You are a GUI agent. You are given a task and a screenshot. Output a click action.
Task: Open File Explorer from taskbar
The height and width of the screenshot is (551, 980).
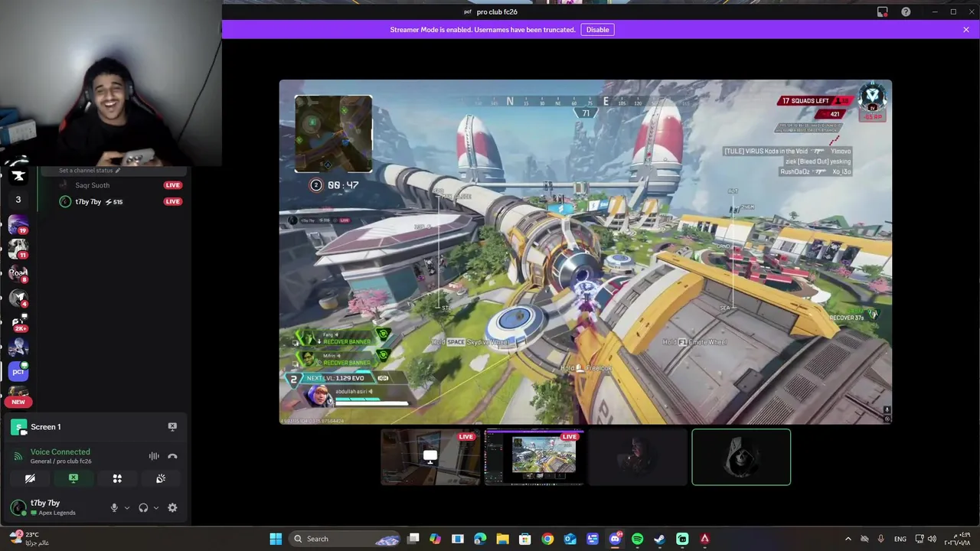point(502,539)
